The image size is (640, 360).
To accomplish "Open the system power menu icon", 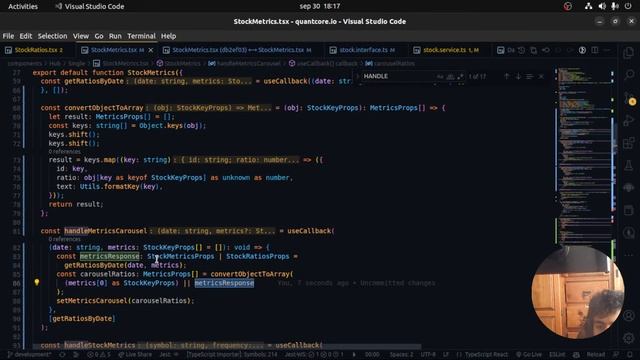I will click(x=628, y=6).
